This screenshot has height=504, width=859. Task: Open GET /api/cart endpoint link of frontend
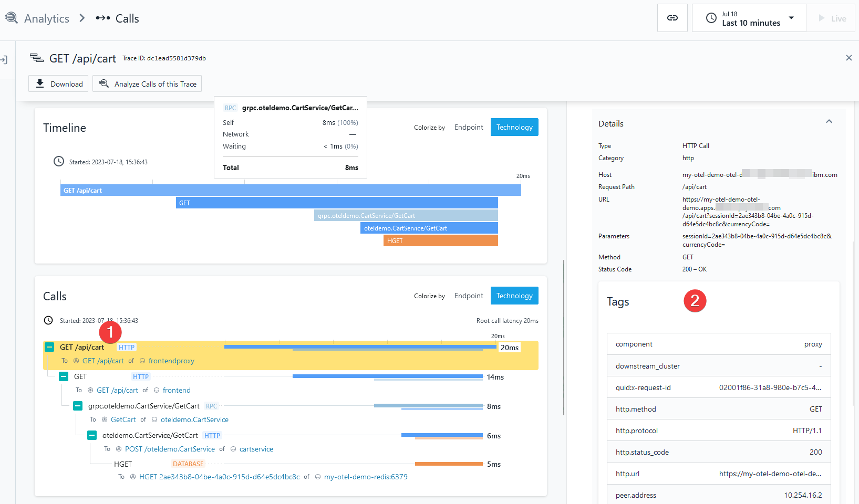[117, 390]
